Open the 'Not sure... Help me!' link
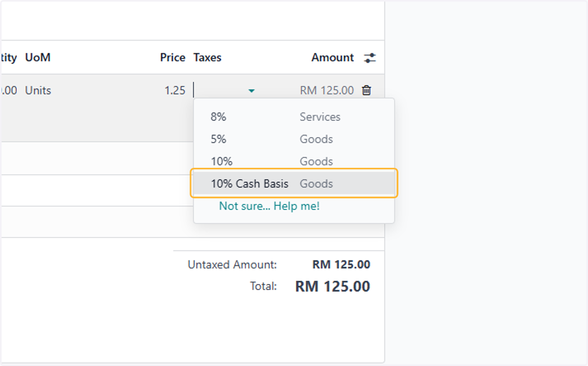588x366 pixels. (269, 206)
